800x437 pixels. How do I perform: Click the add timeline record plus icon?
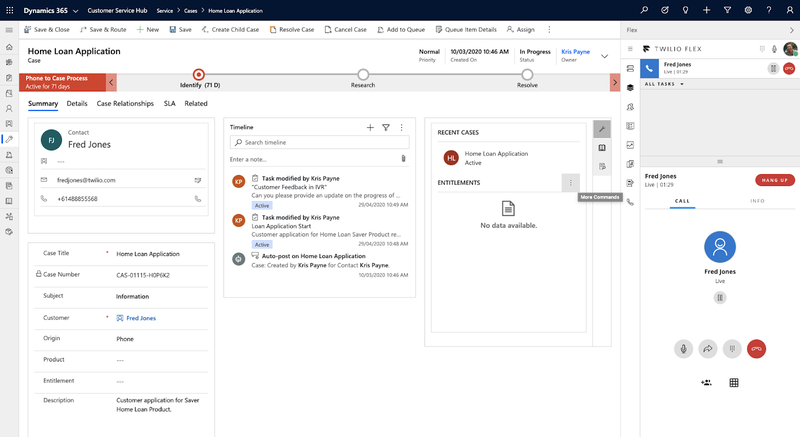click(x=370, y=128)
